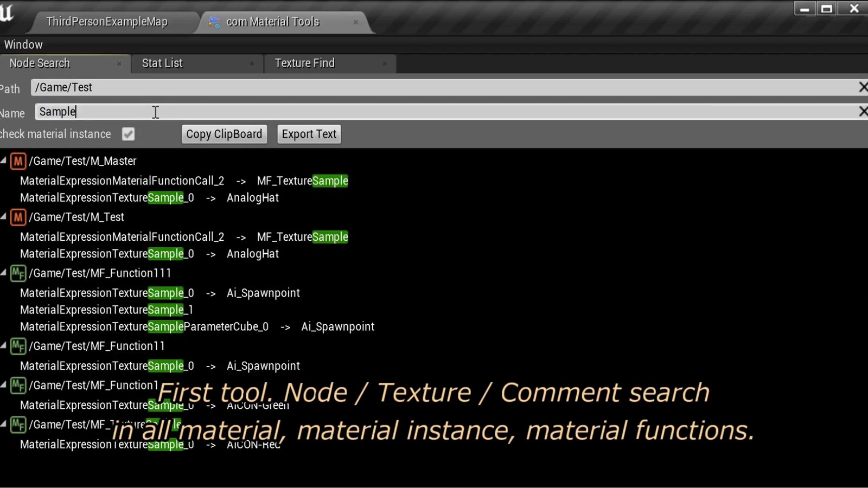Select the MF_Function1 material function icon
Viewport: 868px width, 488px height.
click(18, 385)
